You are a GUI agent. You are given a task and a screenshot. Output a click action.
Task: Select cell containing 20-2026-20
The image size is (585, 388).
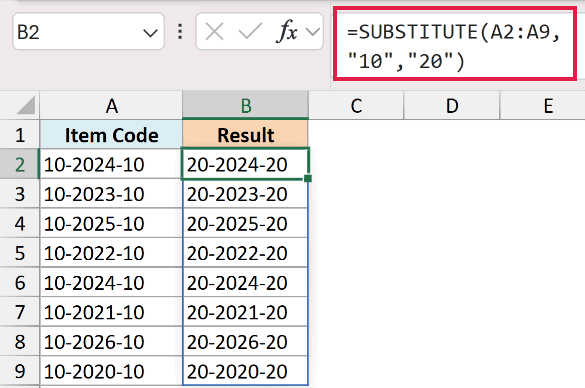(x=245, y=341)
